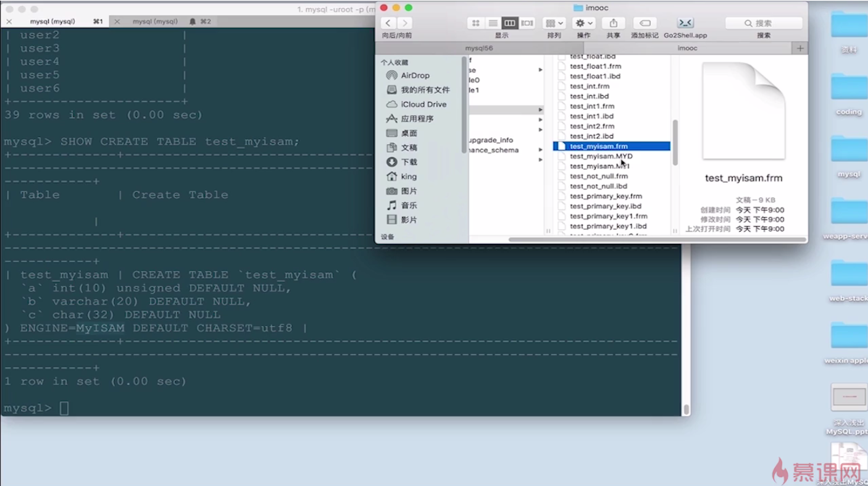Close the first mysql terminal tab
Screen dimensions: 868x486
(x=9, y=22)
